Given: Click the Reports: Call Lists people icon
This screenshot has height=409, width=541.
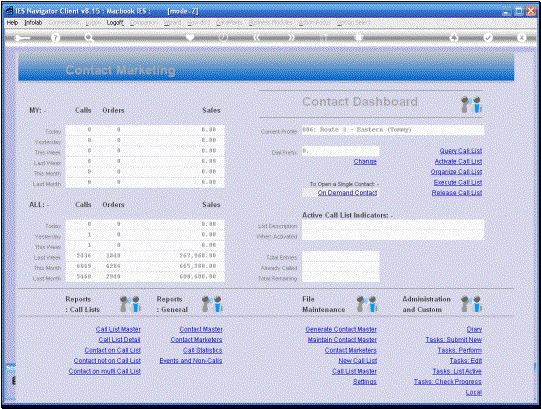Looking at the screenshot, I should (x=130, y=304).
